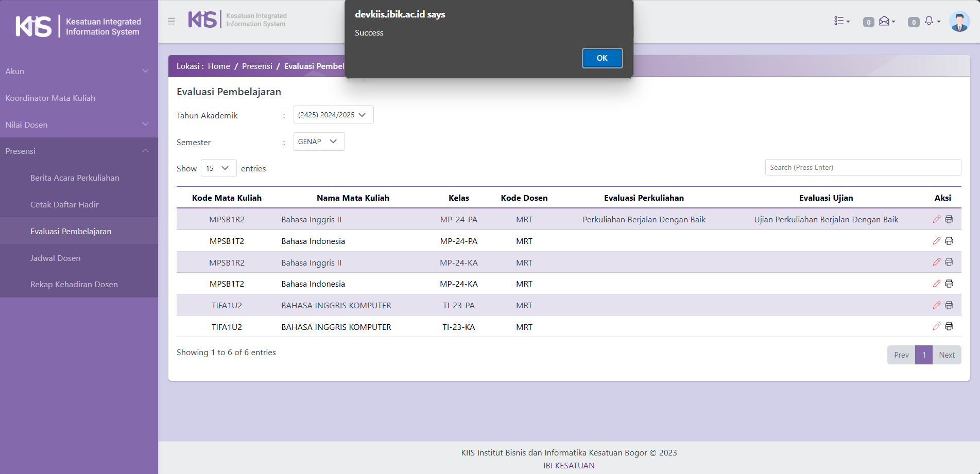
Task: Open the Tahun Akademik dropdown
Action: [333, 115]
